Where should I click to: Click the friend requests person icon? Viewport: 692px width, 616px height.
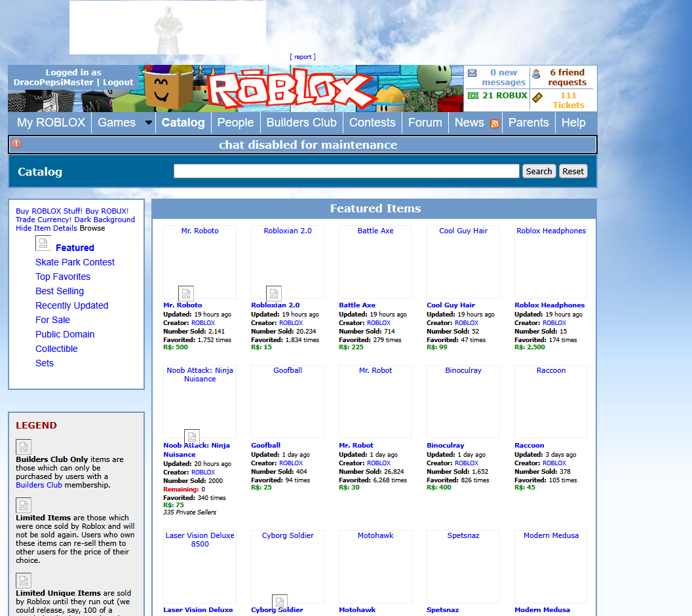(x=536, y=74)
